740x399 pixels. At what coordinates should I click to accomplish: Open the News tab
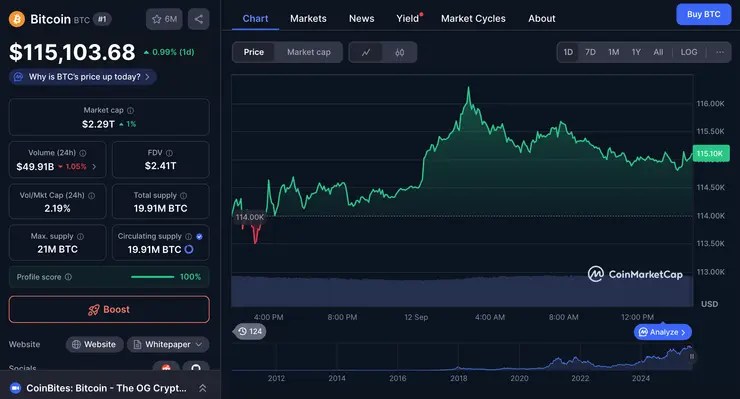click(x=362, y=18)
